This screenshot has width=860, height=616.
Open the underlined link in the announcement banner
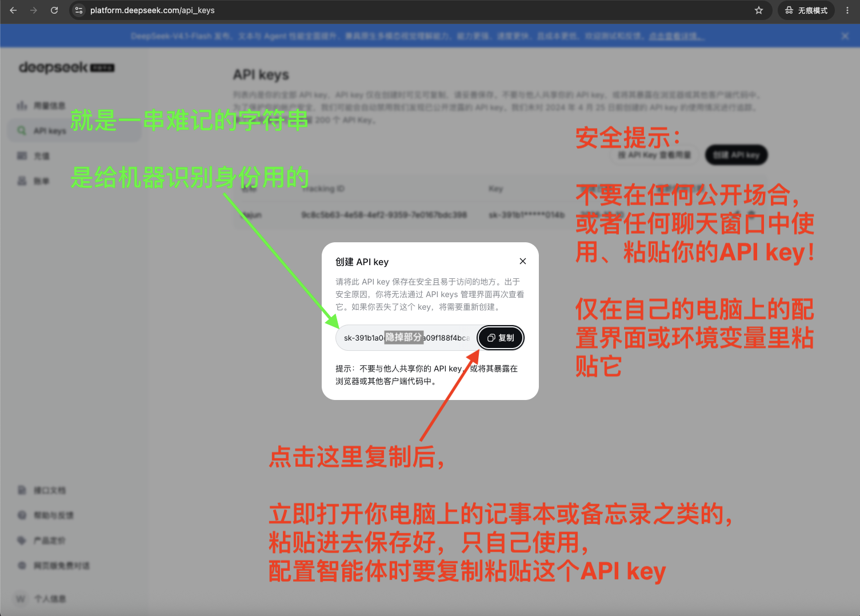point(675,36)
